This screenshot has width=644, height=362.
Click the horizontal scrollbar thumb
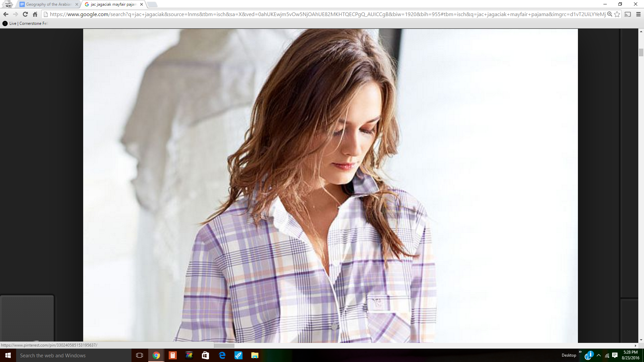(x=224, y=346)
